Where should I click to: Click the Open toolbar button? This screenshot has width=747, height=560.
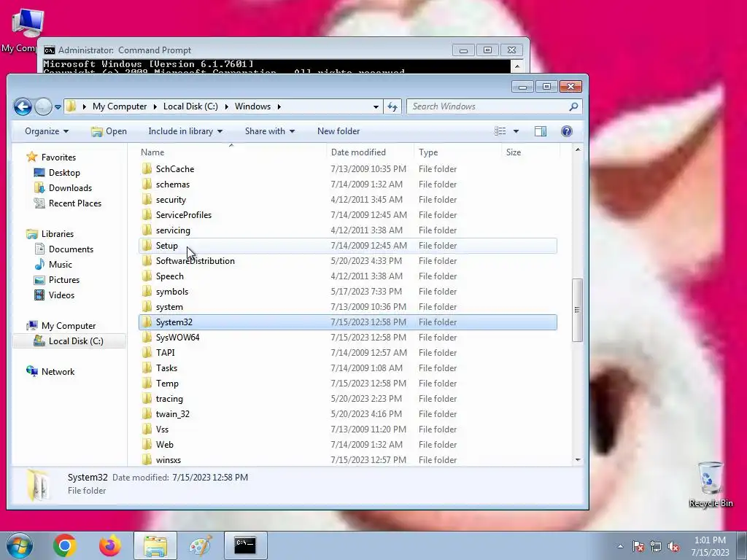(x=109, y=131)
